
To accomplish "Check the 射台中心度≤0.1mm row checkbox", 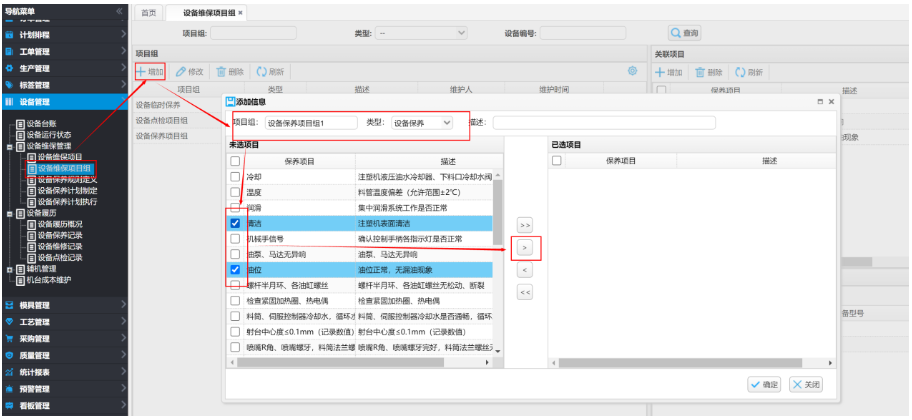I will coord(234,332).
